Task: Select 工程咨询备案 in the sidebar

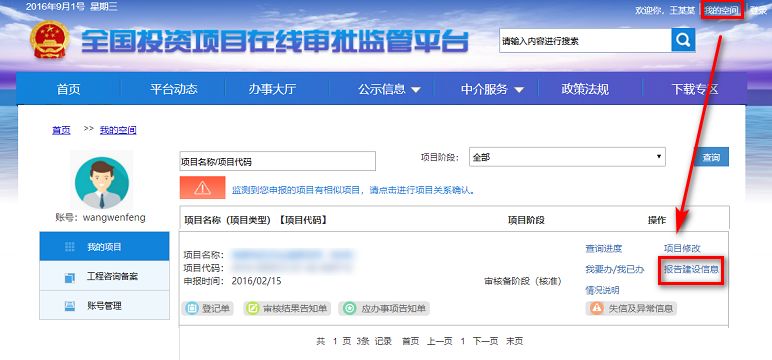Action: point(104,276)
